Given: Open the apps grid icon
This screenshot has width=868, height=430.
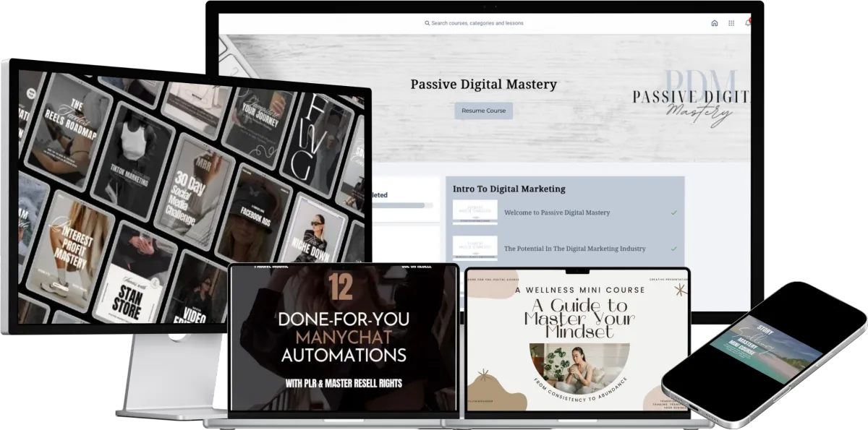Looking at the screenshot, I should (731, 23).
